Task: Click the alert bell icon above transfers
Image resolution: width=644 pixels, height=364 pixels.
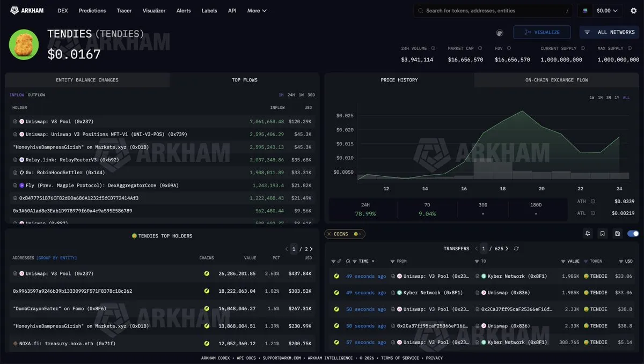Action: (588, 234)
